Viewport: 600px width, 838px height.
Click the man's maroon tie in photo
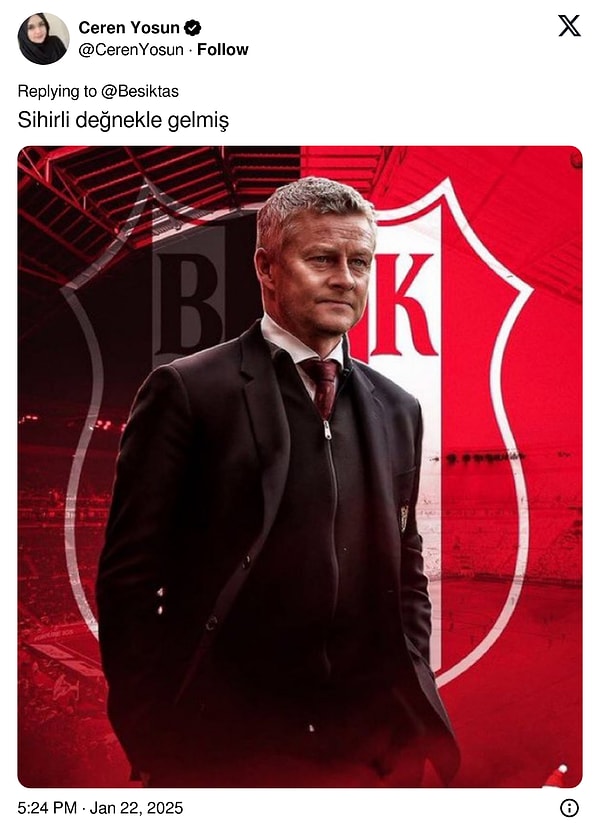(x=322, y=386)
